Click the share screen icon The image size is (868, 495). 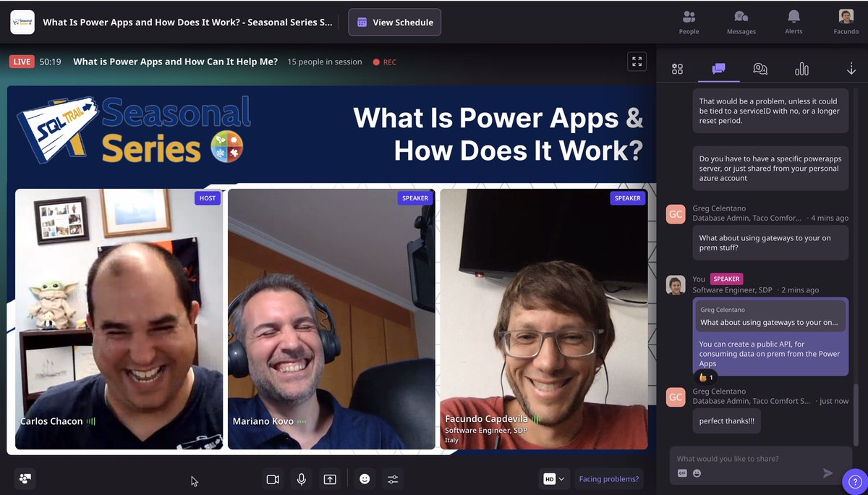(330, 479)
